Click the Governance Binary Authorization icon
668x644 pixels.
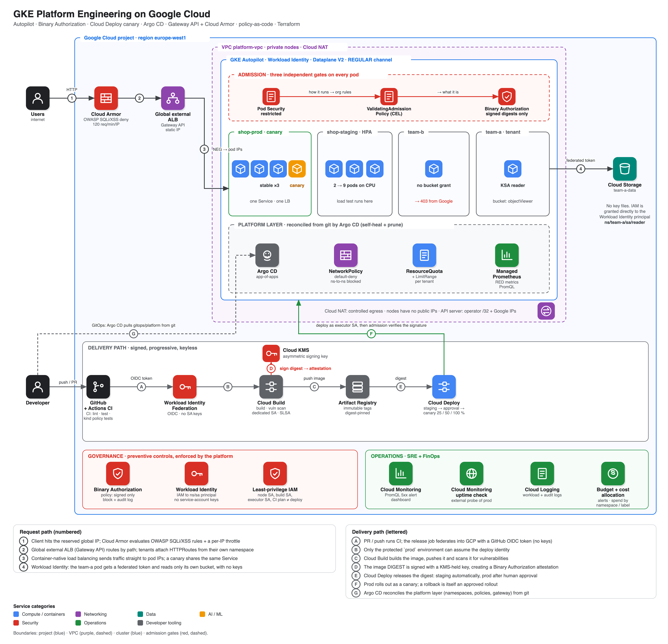(118, 473)
